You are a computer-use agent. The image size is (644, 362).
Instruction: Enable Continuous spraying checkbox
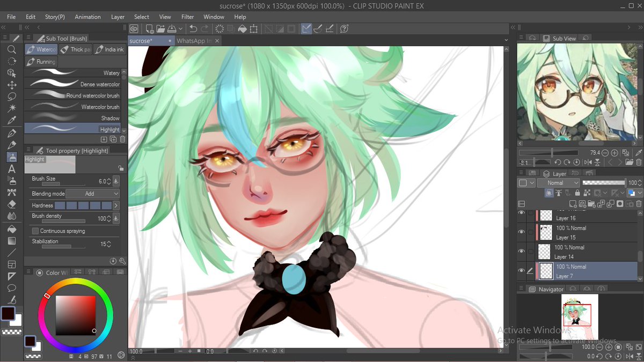35,231
